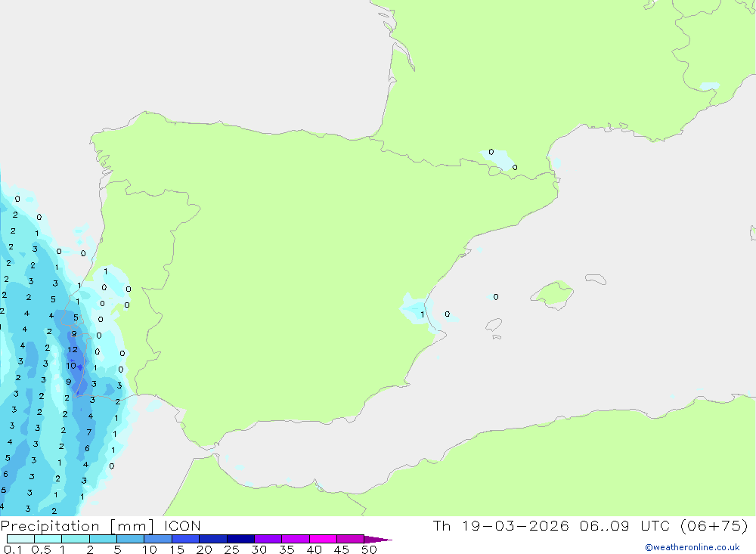756x554 pixels.
Task: Click the legend label '35'
Action: pos(287,549)
